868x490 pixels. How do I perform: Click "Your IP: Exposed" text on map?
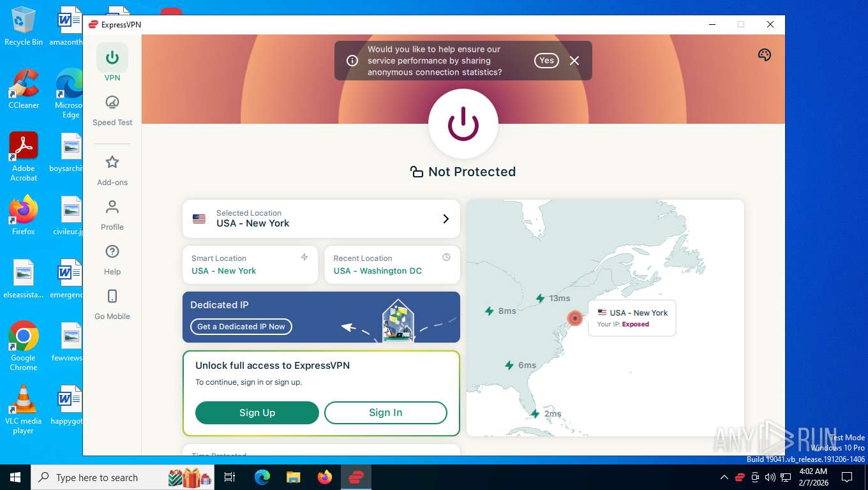point(623,324)
